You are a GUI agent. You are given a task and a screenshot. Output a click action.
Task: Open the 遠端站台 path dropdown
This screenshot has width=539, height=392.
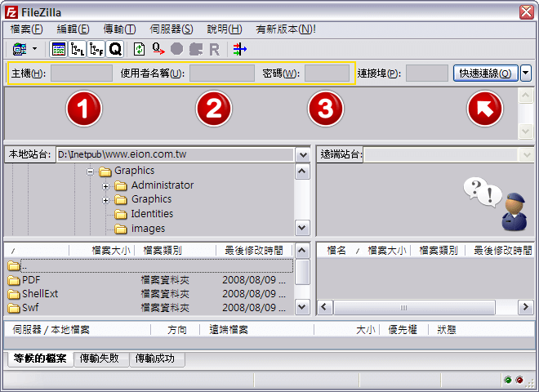526,154
